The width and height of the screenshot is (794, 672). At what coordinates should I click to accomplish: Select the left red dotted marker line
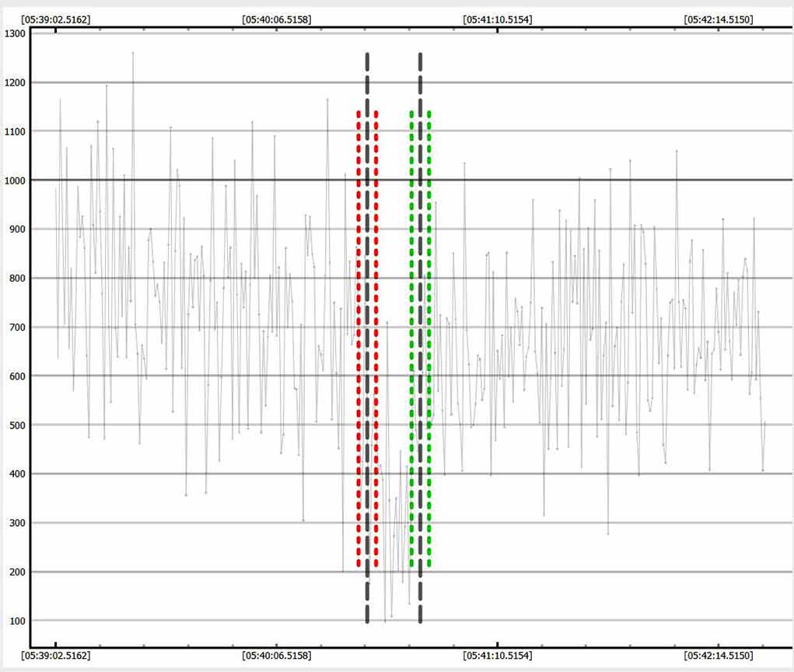359,339
